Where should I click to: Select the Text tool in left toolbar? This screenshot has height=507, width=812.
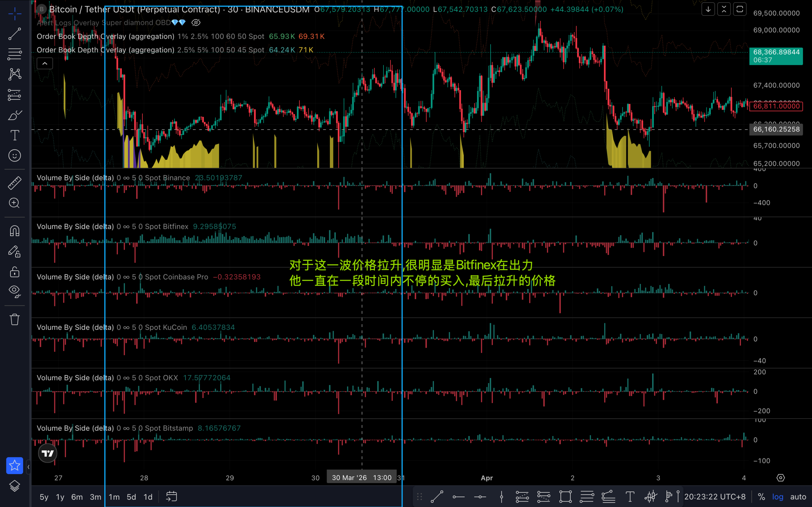coord(14,136)
